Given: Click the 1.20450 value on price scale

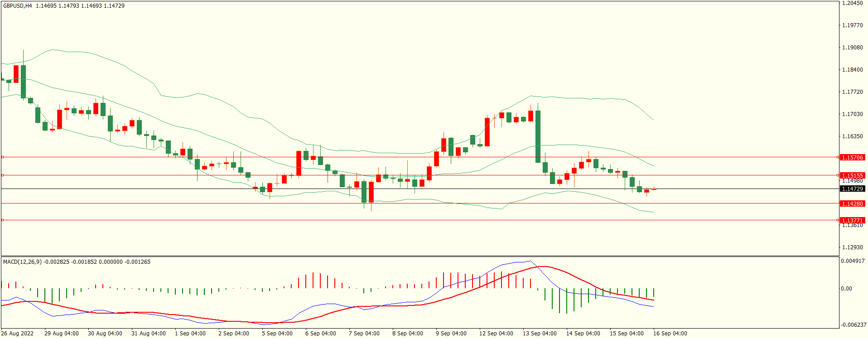Looking at the screenshot, I should pyautogui.click(x=852, y=3).
